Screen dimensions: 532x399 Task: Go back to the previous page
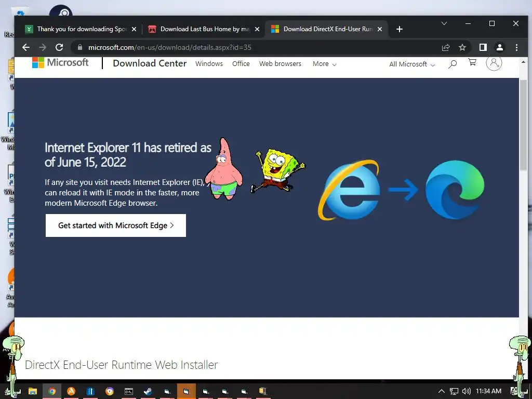pos(26,47)
